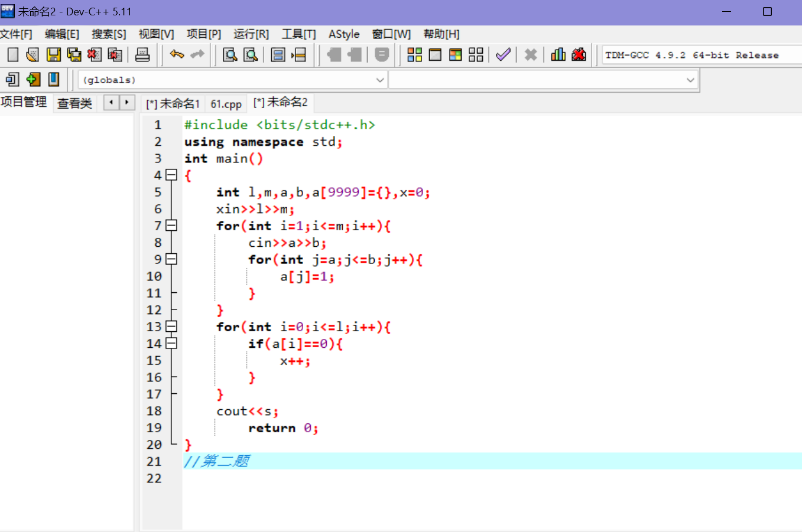Compile with the colored squares icon
Viewport: 802px width, 532px height.
point(415,55)
